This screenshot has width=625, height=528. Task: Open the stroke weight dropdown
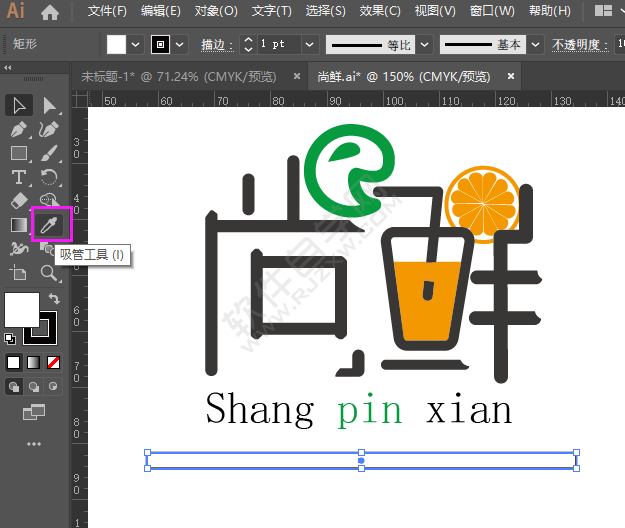[309, 44]
